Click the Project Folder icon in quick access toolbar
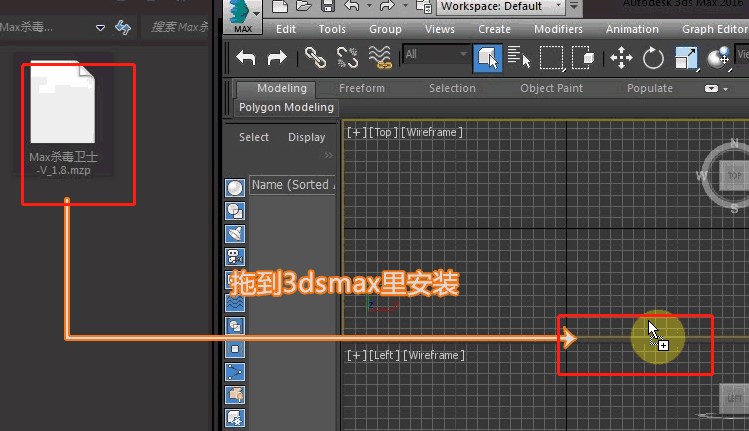Viewport: 749px width, 431px height. tap(424, 6)
